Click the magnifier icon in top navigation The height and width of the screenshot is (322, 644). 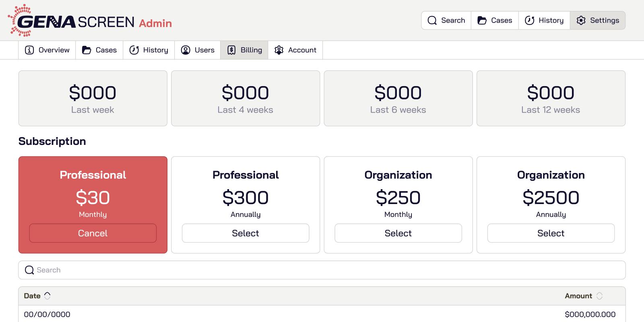pos(432,21)
